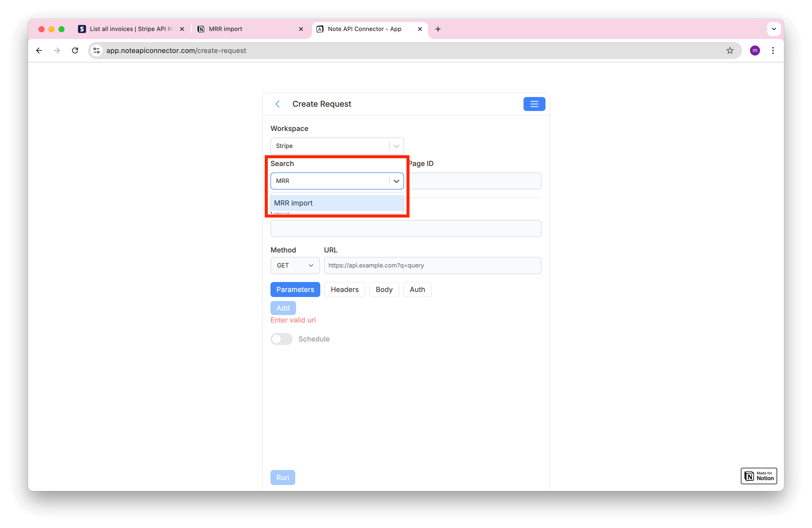Viewport: 812px width, 528px height.
Task: Click the Add parameter button
Action: point(283,308)
